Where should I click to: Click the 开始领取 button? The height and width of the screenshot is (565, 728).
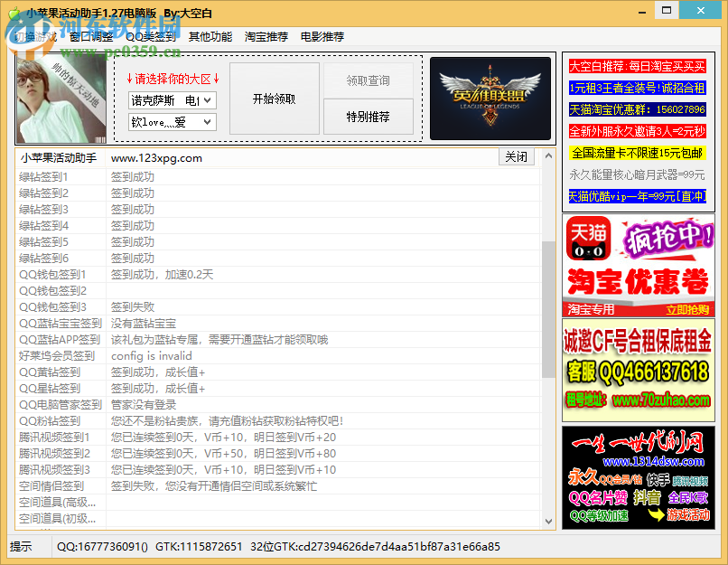pos(275,99)
